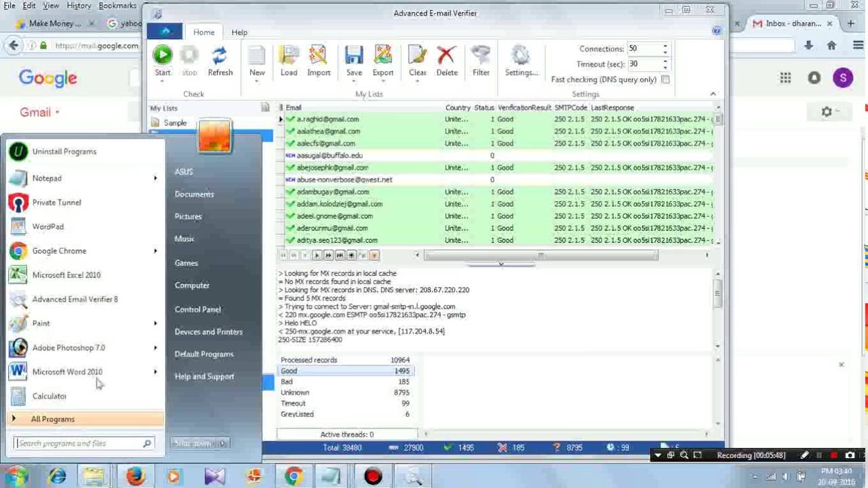Open Settings gear icon in the ribbon
This screenshot has width=868, height=488.
pos(520,56)
